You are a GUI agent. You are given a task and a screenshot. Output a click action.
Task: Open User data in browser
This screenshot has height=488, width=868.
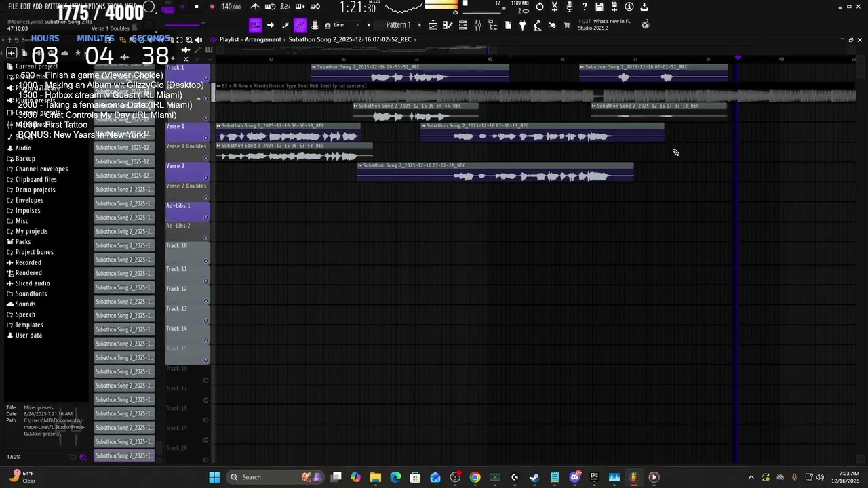28,335
